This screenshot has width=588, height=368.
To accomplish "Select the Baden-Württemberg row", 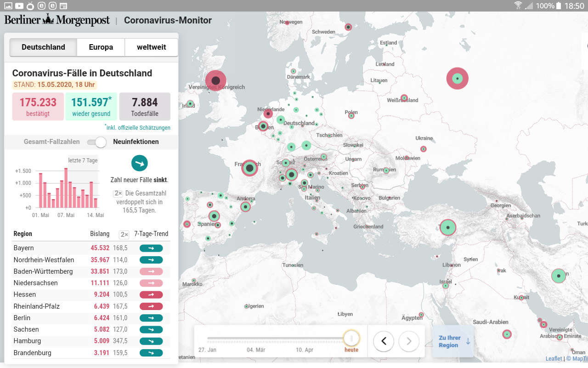I will (x=91, y=271).
